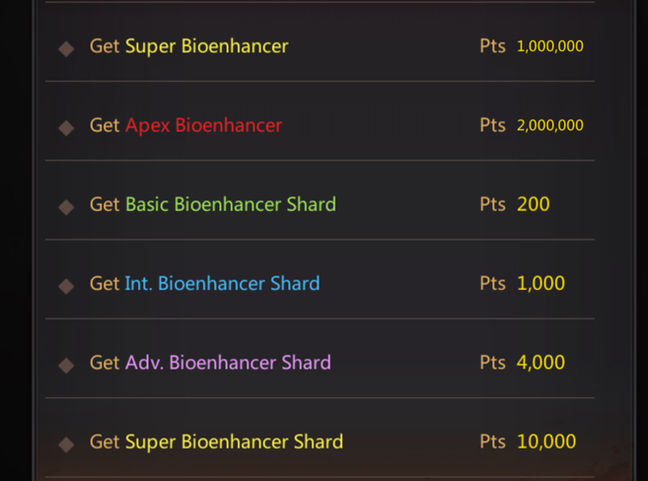Click the blue Int. Bioenhancer Shard text
This screenshot has height=481, width=648.
coord(222,283)
